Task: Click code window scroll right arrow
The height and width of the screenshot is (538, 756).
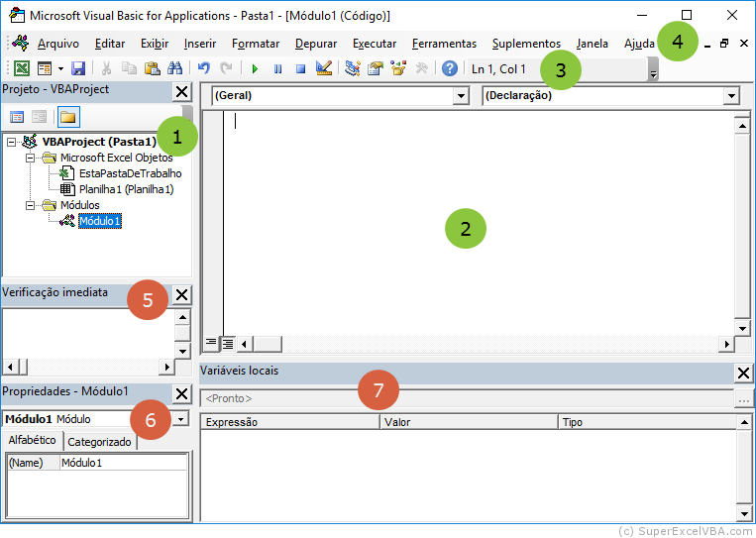Action: pyautogui.click(x=726, y=344)
